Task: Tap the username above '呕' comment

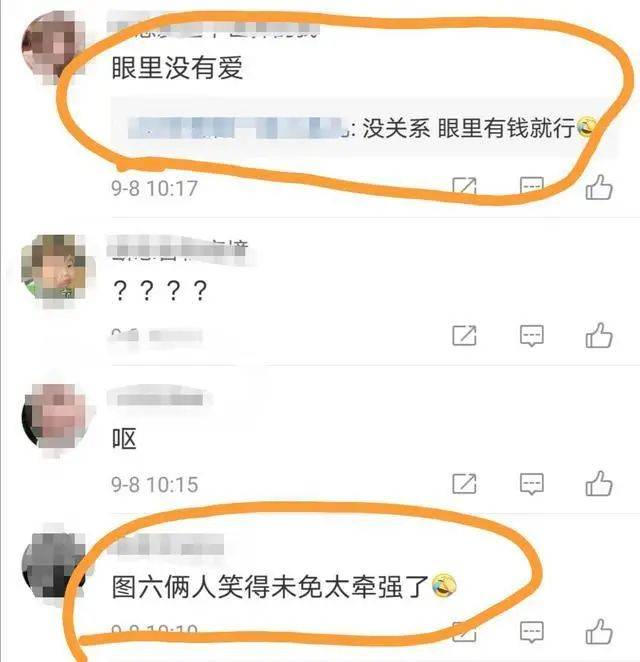Action: point(160,397)
